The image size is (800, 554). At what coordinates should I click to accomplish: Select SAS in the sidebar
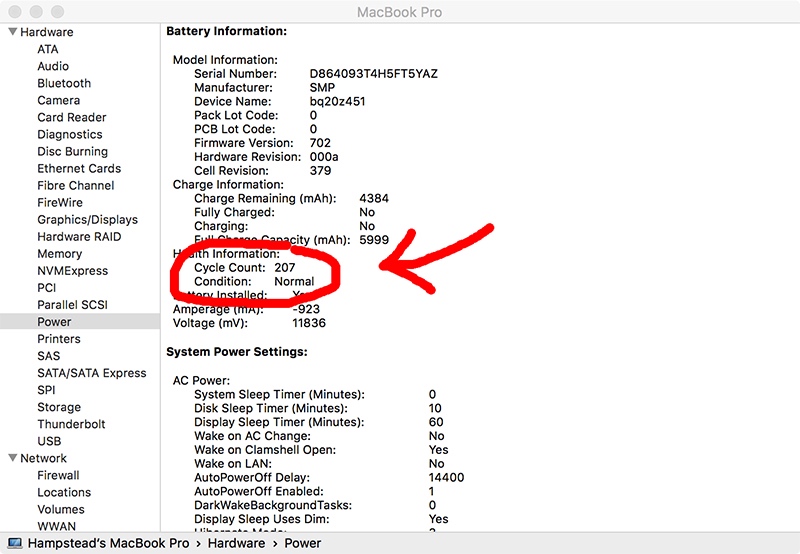click(48, 356)
